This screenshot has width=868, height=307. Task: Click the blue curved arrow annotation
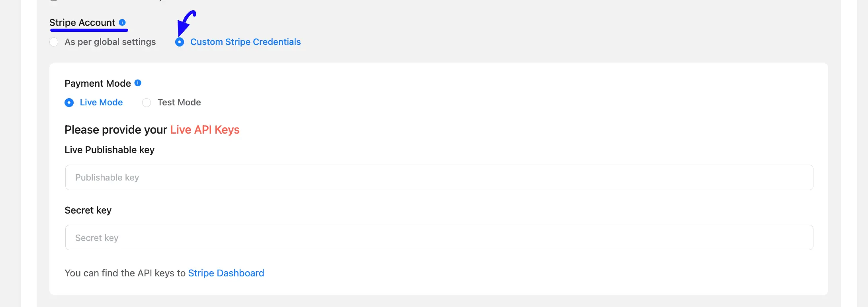pyautogui.click(x=186, y=23)
